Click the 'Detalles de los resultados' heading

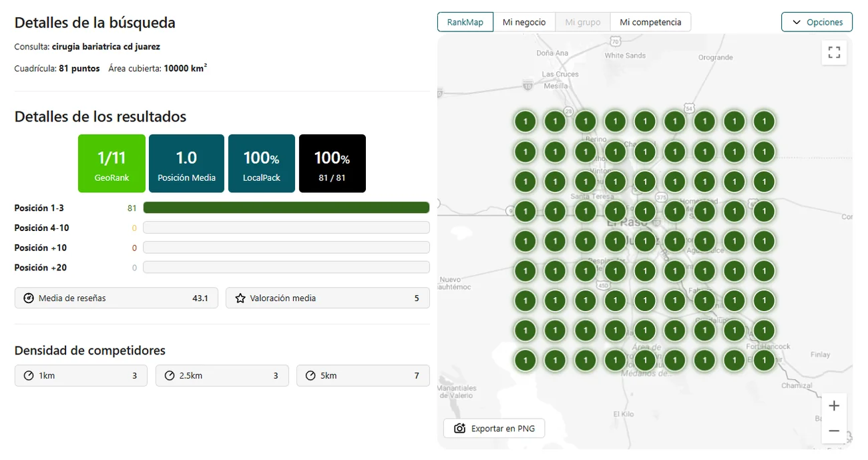coord(100,117)
